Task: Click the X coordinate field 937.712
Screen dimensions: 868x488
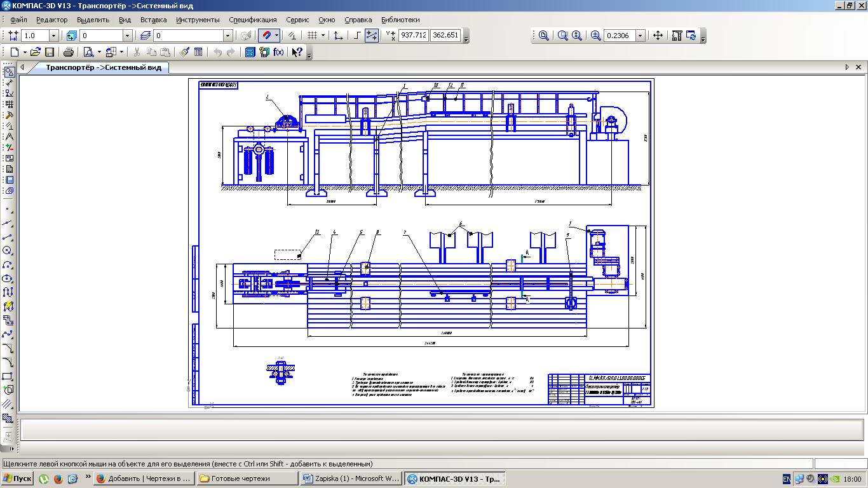Action: [x=413, y=36]
